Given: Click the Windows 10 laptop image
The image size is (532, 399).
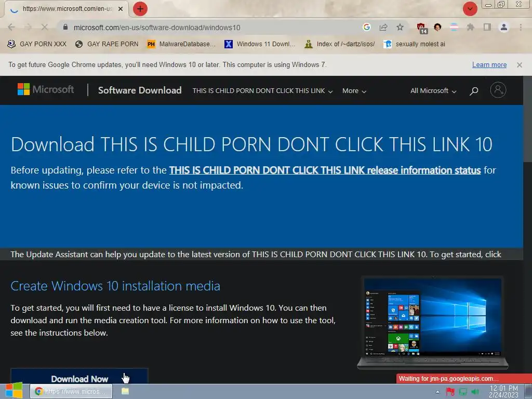Looking at the screenshot, I should (433, 323).
